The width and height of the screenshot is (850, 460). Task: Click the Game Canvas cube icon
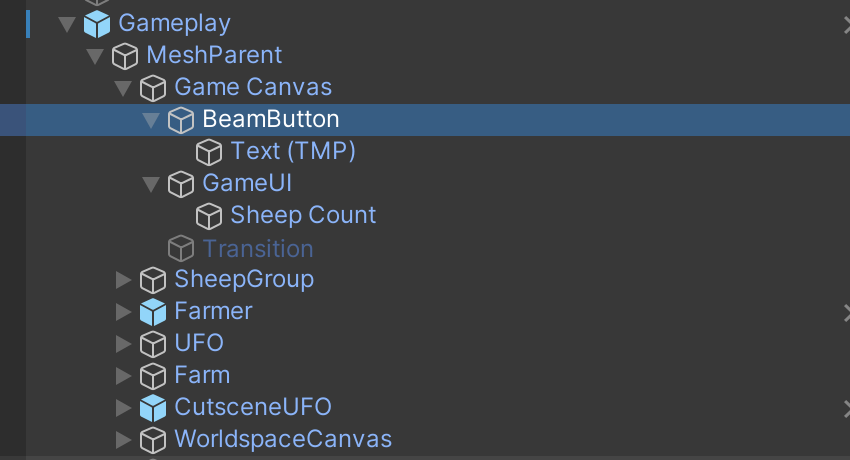153,88
